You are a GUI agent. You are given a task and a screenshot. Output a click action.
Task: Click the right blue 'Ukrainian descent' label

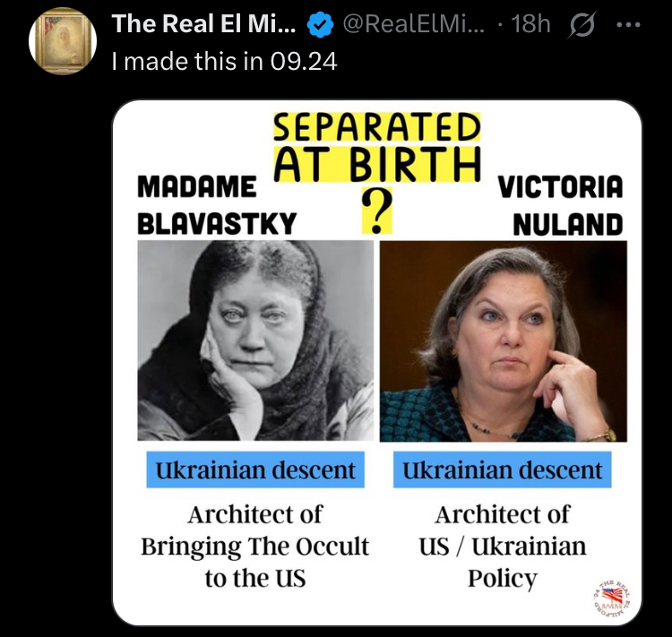(503, 469)
